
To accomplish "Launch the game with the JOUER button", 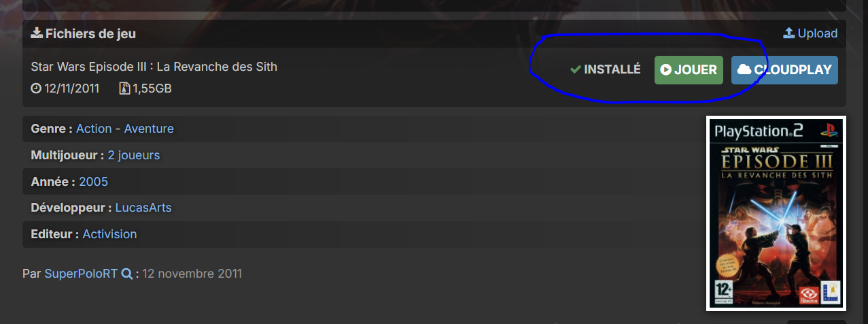I will tap(689, 70).
